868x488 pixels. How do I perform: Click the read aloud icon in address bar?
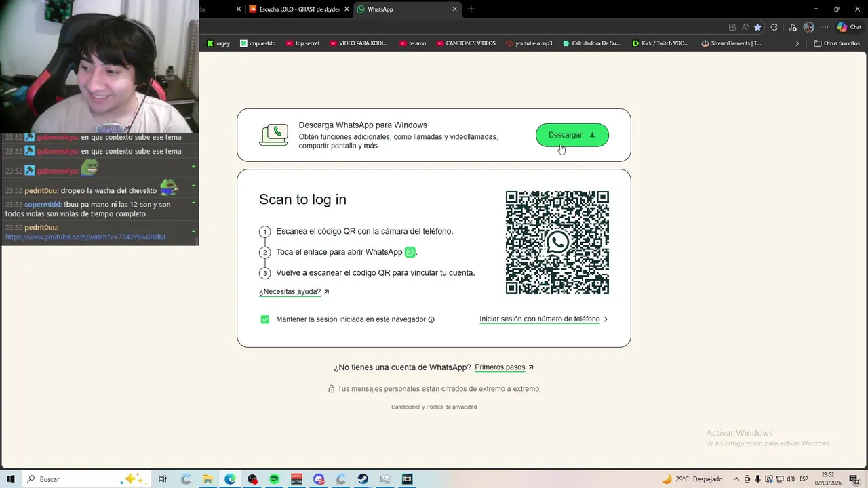click(x=745, y=27)
